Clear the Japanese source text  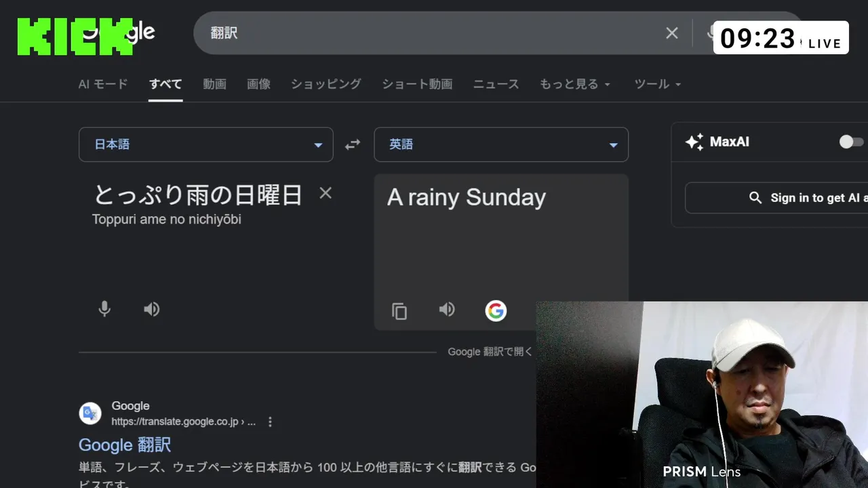point(325,193)
